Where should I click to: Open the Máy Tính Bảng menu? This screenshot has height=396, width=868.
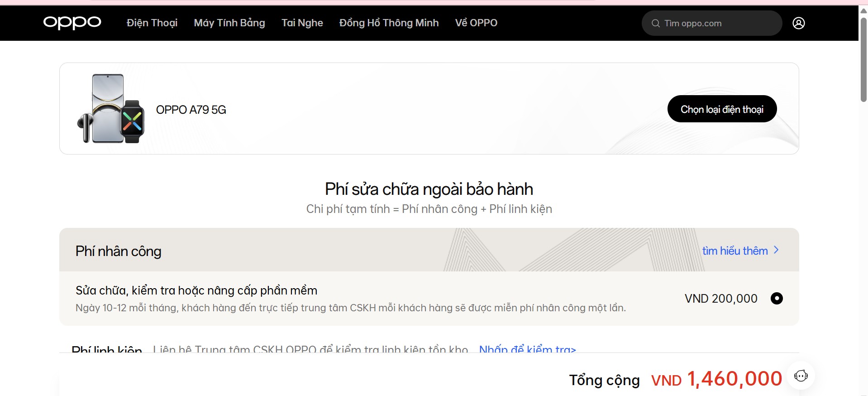pyautogui.click(x=229, y=23)
